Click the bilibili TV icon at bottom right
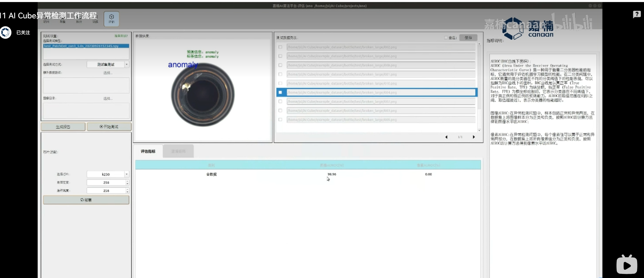This screenshot has height=278, width=644. pyautogui.click(x=627, y=265)
